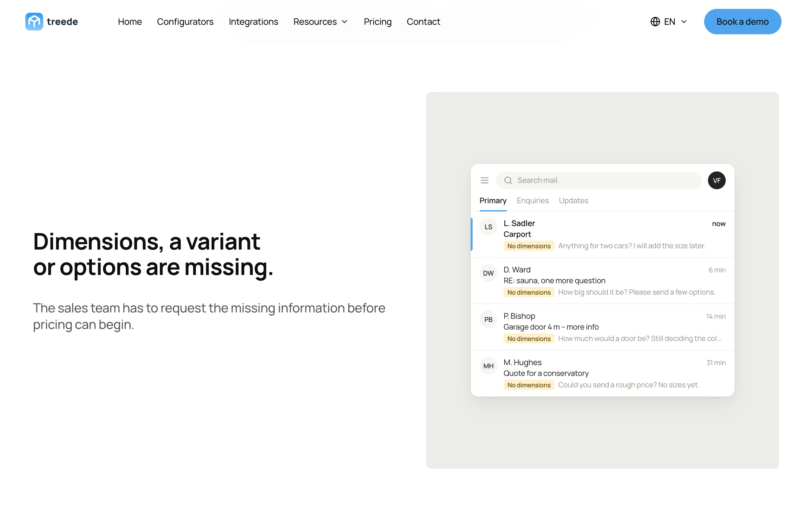Click the search magnifier icon

508,180
